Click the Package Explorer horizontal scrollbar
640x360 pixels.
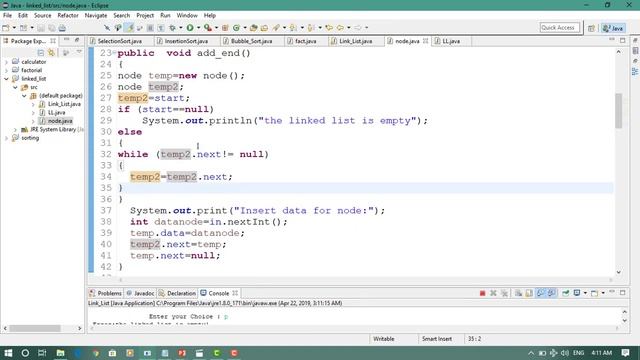(x=35, y=328)
